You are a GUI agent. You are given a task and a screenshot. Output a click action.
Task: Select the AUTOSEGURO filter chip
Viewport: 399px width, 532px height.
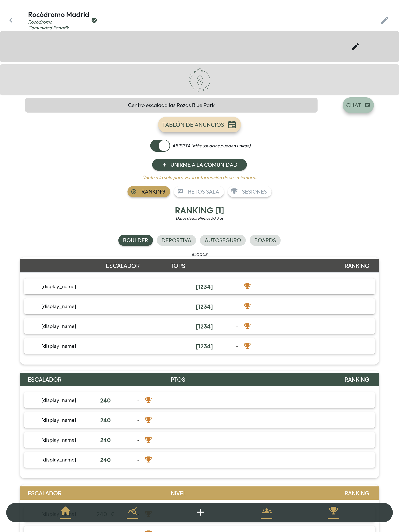click(223, 240)
